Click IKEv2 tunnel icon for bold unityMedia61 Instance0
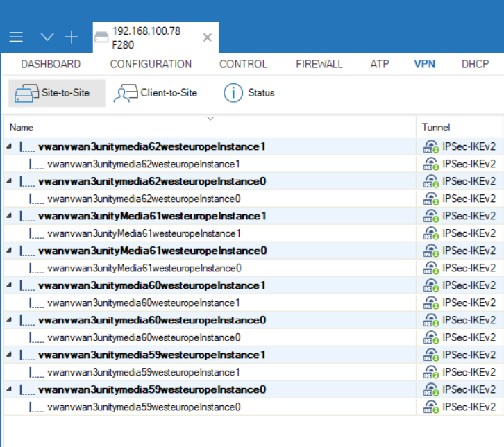504x447 pixels. (x=430, y=251)
